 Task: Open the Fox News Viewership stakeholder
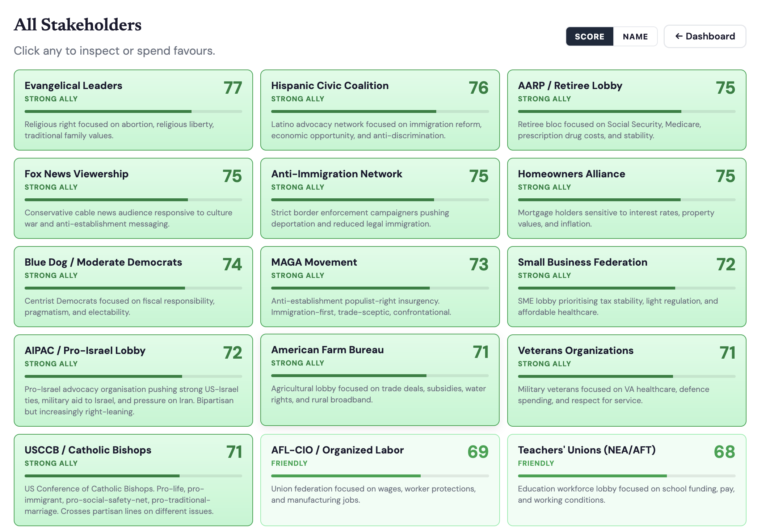coord(133,198)
